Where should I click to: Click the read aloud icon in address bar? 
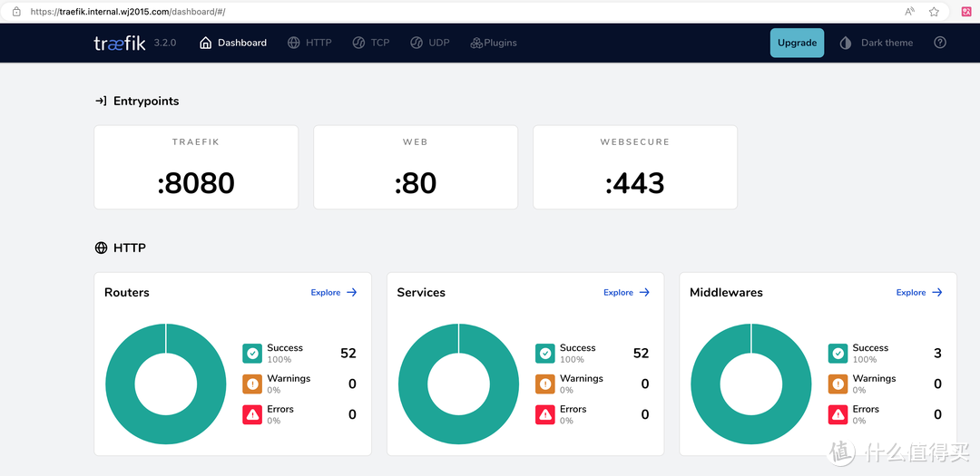click(x=909, y=12)
